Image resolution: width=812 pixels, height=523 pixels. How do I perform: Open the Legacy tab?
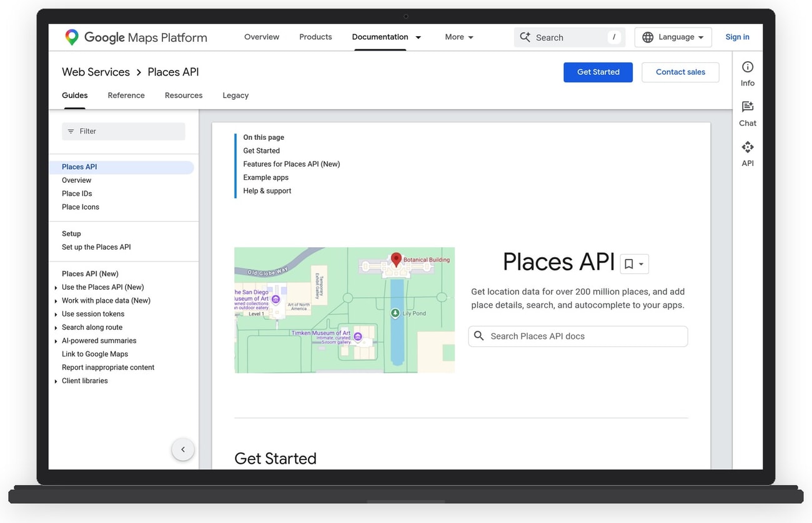235,95
